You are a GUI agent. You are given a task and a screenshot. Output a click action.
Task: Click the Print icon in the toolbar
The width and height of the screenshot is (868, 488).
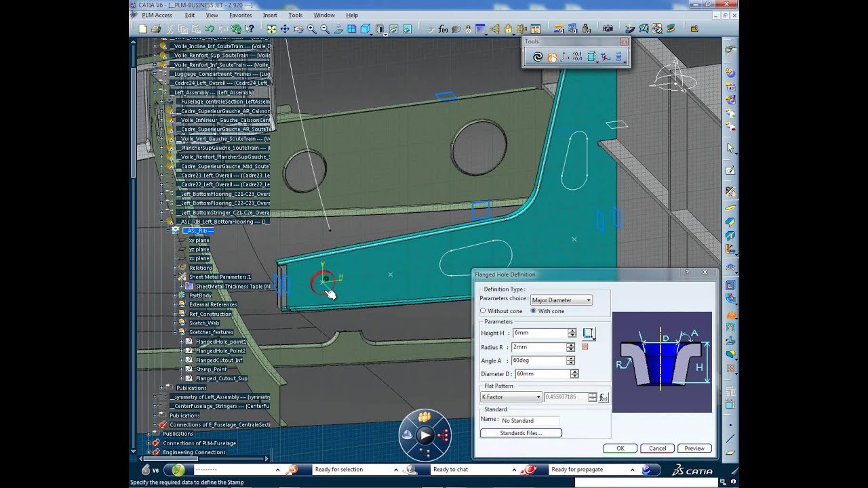tap(156, 29)
